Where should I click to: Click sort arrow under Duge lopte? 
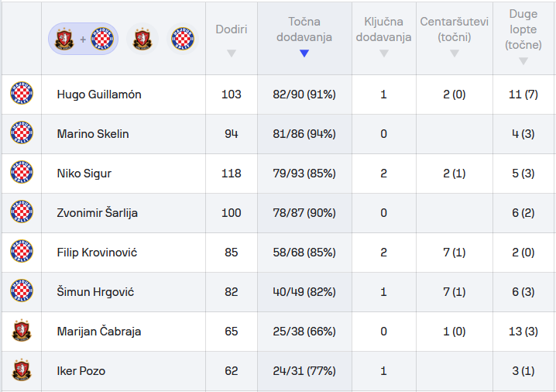pyautogui.click(x=523, y=61)
